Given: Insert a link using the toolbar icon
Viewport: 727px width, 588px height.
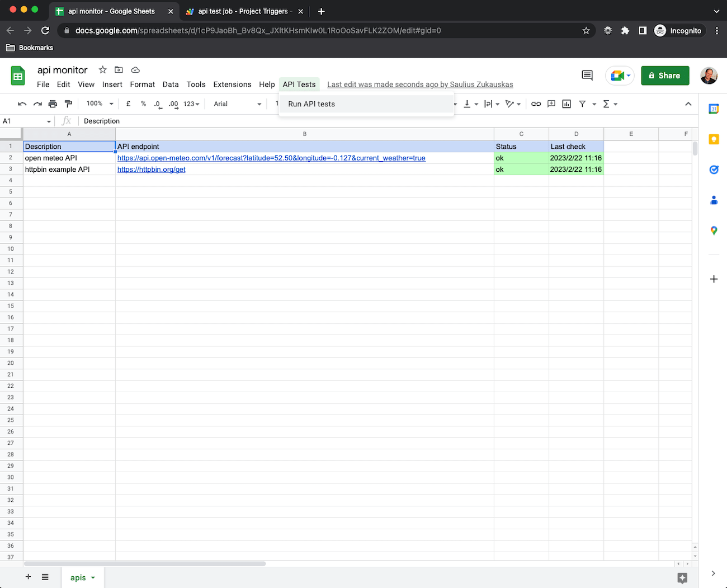Looking at the screenshot, I should (536, 104).
